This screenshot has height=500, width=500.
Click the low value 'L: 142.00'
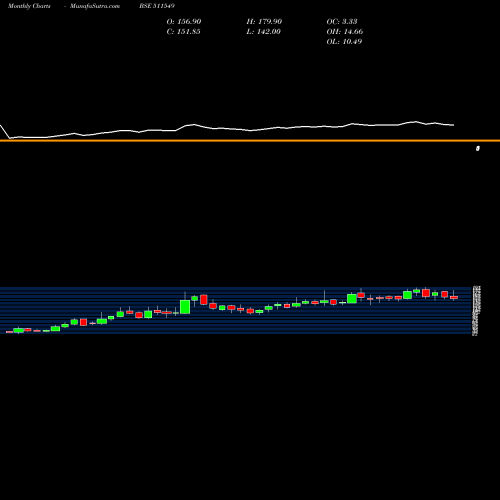point(264,31)
